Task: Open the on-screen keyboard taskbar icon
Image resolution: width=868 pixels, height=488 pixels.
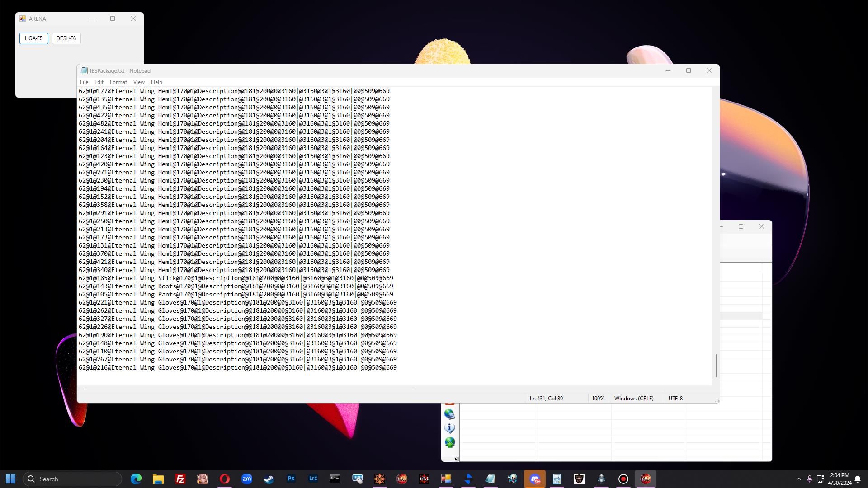Action: click(358, 479)
